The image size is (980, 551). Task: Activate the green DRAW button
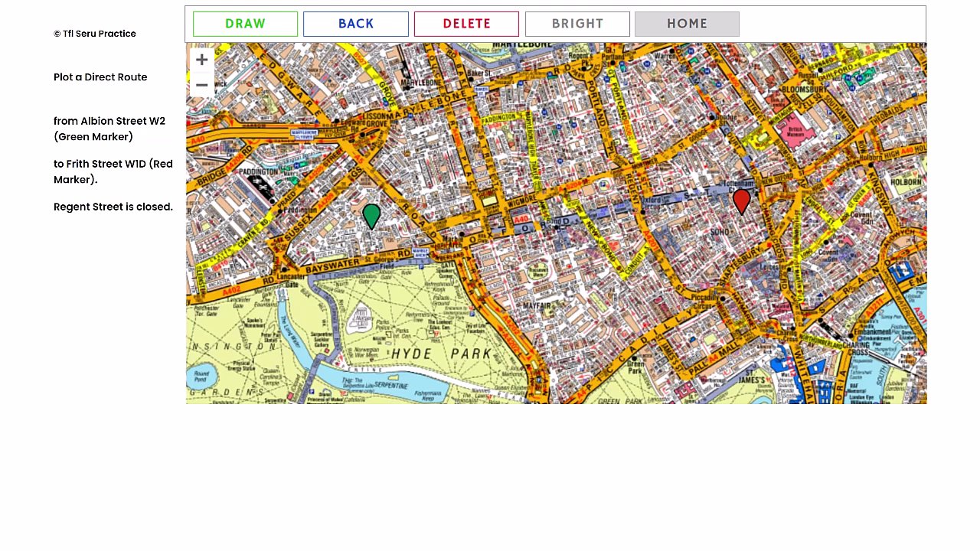coord(245,24)
